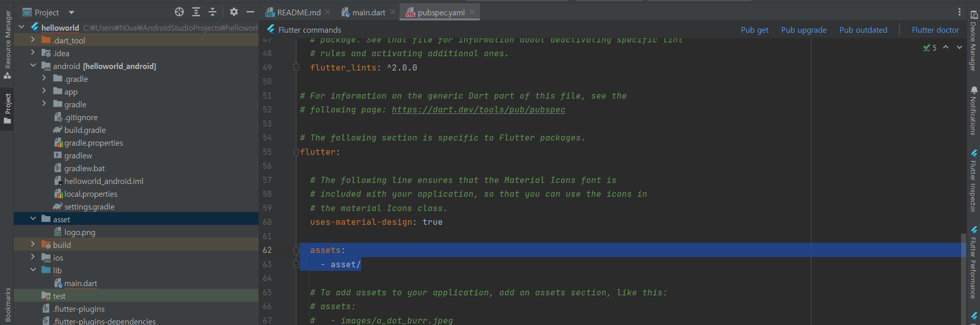This screenshot has width=980, height=325.
Task: Run Pub outdated
Action: tap(863, 30)
